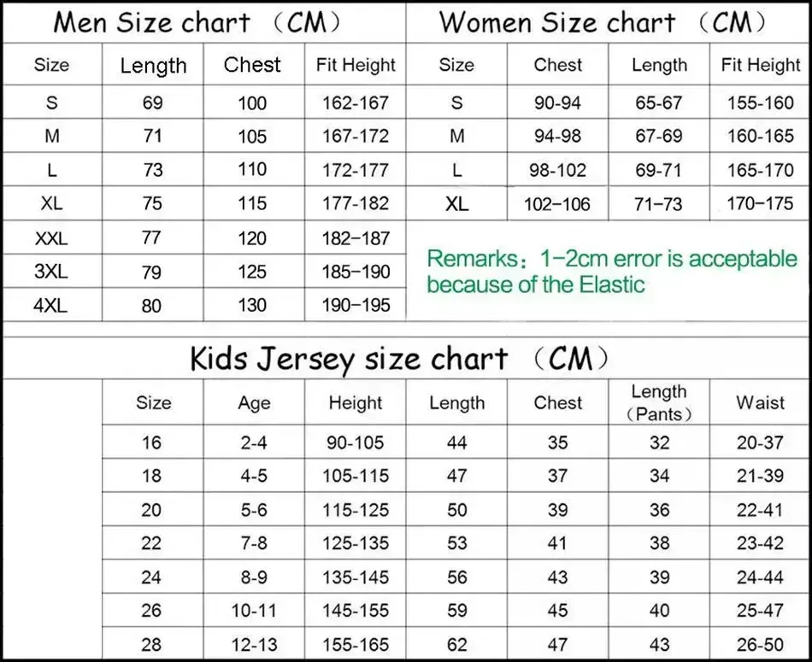This screenshot has height=662, width=812.
Task: Click the Women Size chart title
Action: pos(603,23)
